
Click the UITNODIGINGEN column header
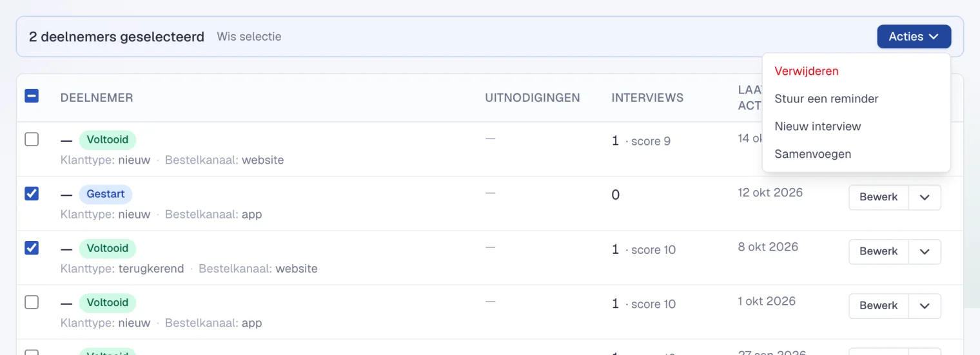coord(533,98)
